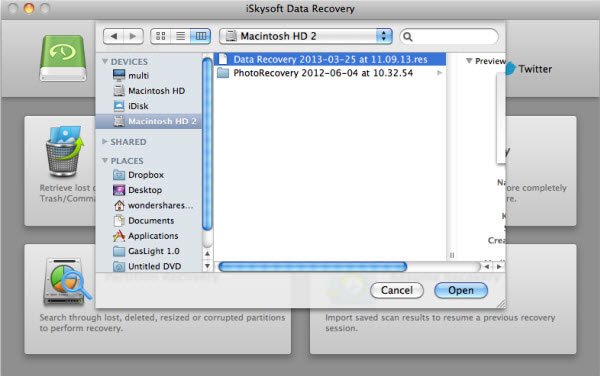
Task: Open the Macintosh HD 2 location dropdown
Action: pos(306,36)
